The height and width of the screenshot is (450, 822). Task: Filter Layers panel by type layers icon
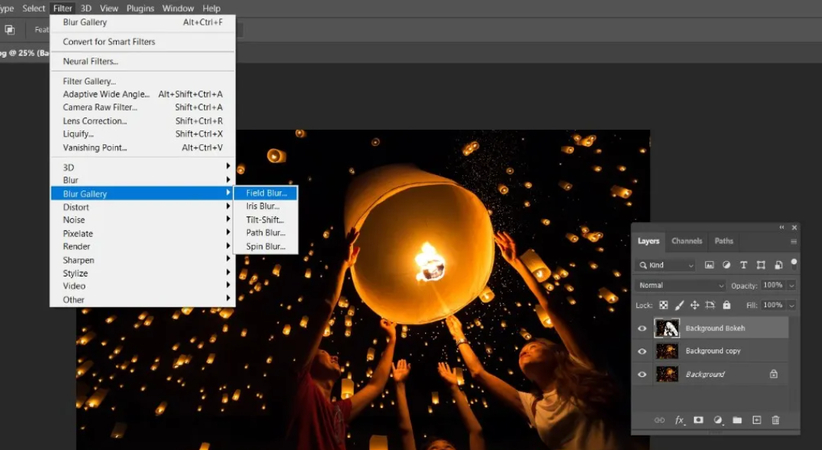[x=743, y=265]
